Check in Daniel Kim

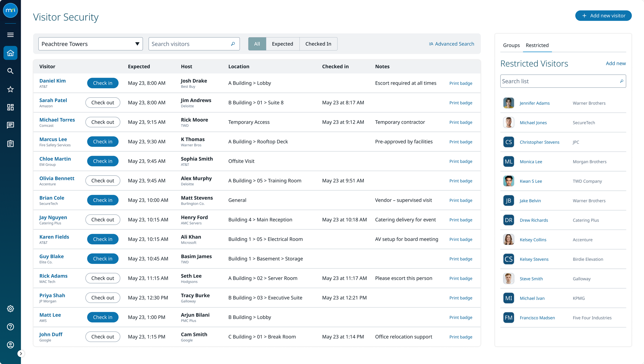click(x=103, y=83)
